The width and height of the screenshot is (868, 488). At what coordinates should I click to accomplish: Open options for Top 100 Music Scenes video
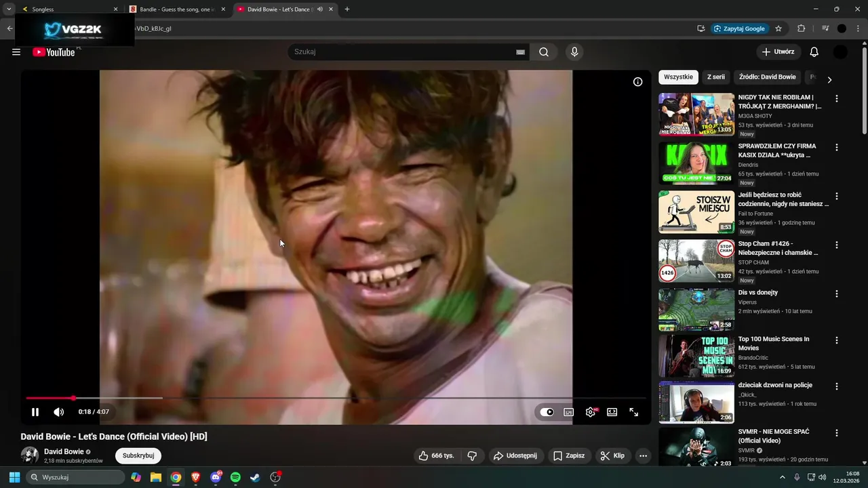(x=836, y=340)
